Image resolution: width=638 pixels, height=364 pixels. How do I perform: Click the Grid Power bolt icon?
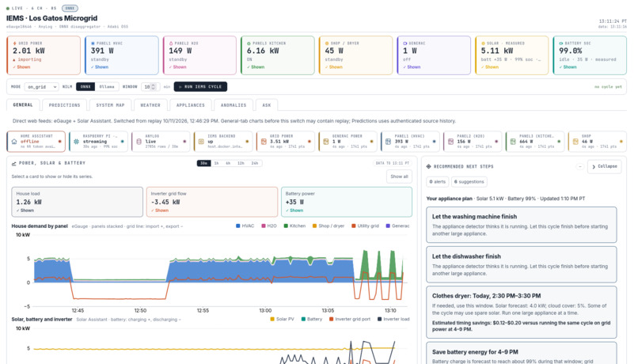click(15, 43)
